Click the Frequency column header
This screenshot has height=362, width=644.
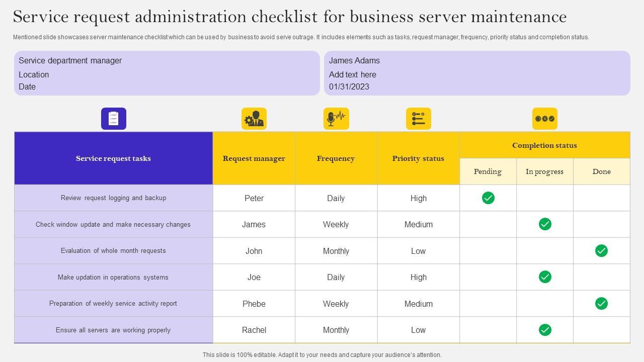(336, 158)
